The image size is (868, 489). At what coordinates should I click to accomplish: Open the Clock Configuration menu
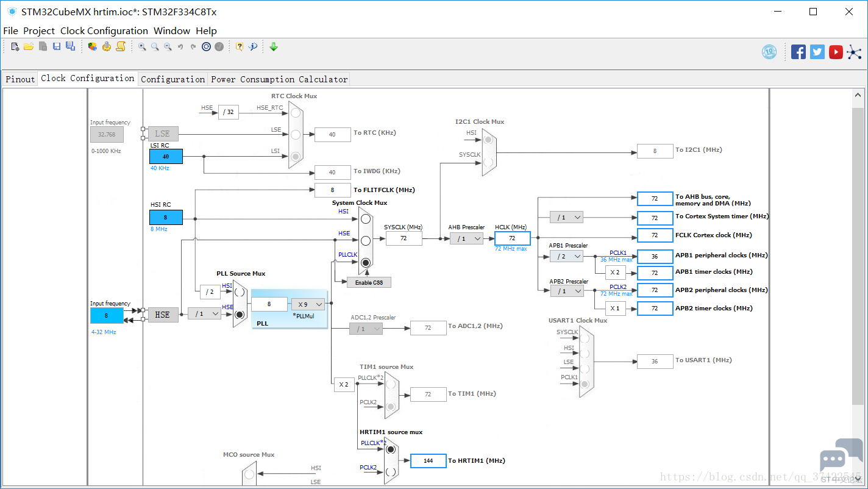pyautogui.click(x=104, y=30)
